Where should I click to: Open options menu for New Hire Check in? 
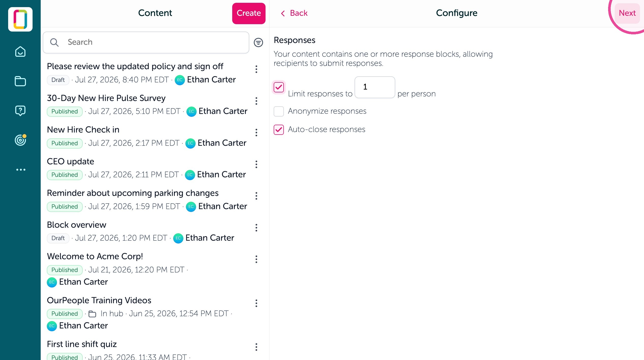tap(256, 133)
